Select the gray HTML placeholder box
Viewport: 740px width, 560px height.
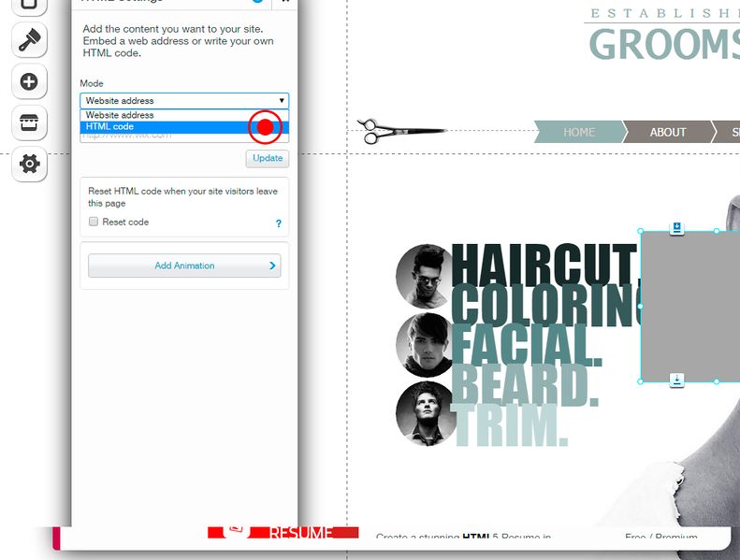[x=690, y=307]
